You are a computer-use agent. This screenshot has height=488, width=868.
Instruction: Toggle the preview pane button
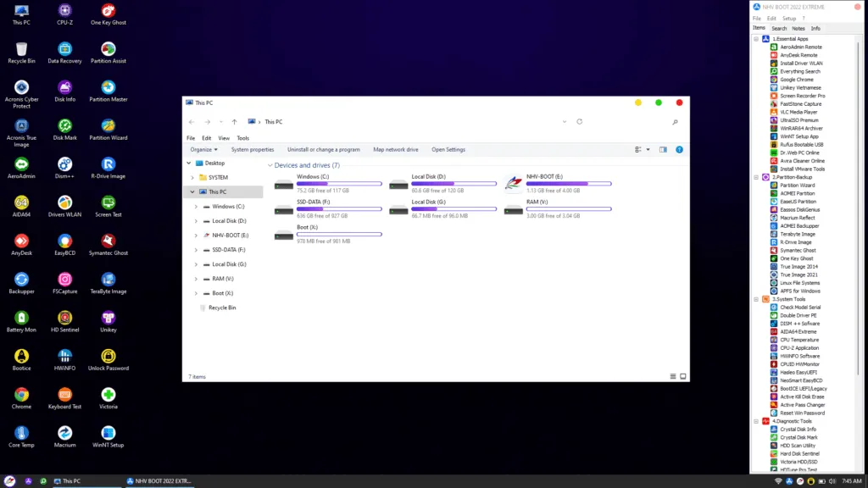[x=663, y=150]
